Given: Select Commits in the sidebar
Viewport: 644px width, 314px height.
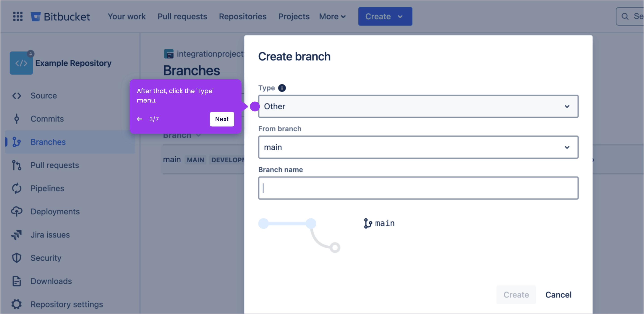Looking at the screenshot, I should point(70,119).
